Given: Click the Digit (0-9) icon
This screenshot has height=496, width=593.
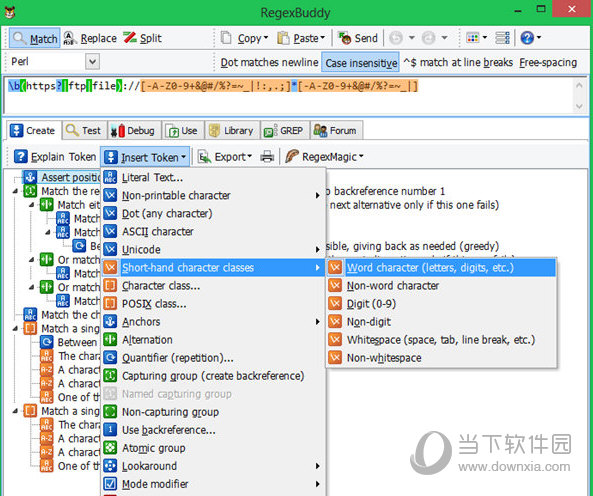Looking at the screenshot, I should point(335,304).
